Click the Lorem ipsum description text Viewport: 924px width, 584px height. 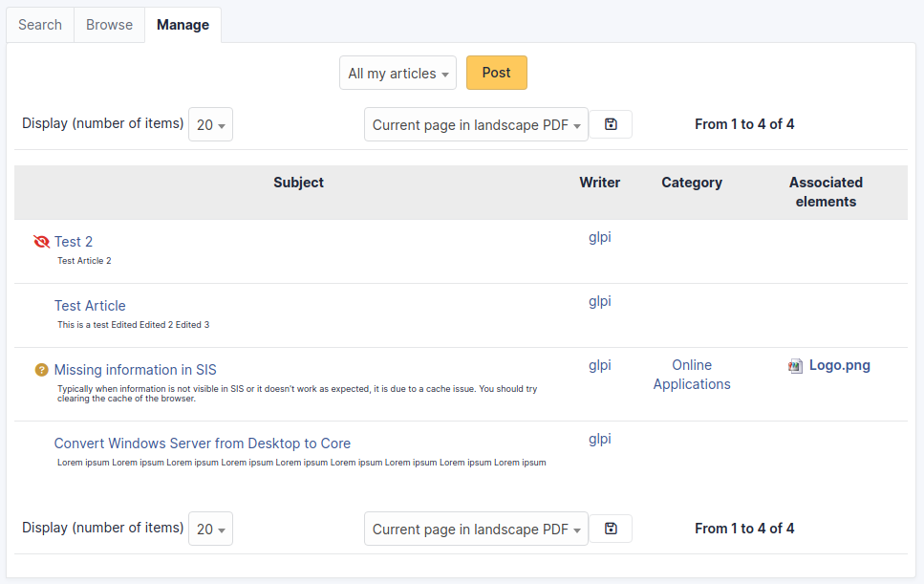tap(302, 463)
